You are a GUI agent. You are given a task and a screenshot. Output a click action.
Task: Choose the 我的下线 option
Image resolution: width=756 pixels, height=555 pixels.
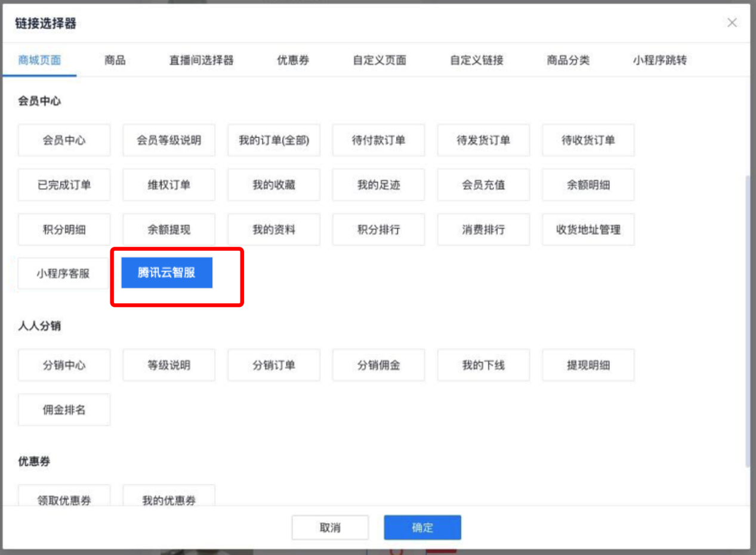coord(483,365)
